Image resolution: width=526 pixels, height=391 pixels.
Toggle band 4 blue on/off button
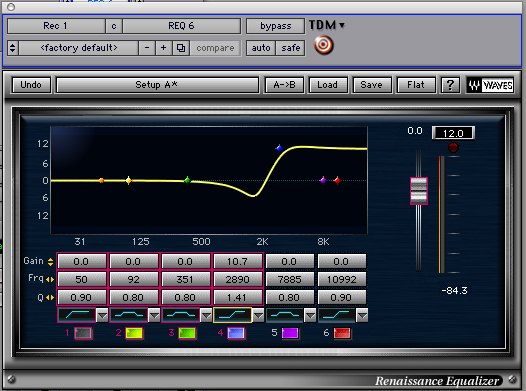pyautogui.click(x=236, y=333)
